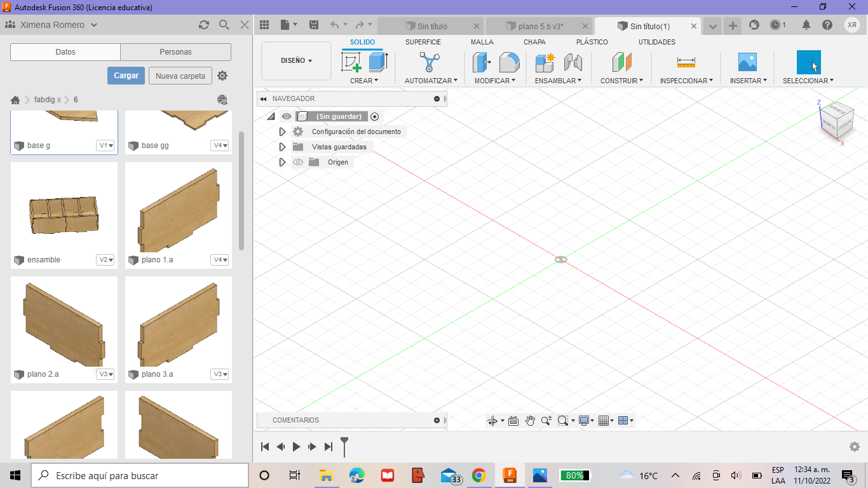Open the Help menu icon
868x488 pixels.
(x=827, y=25)
